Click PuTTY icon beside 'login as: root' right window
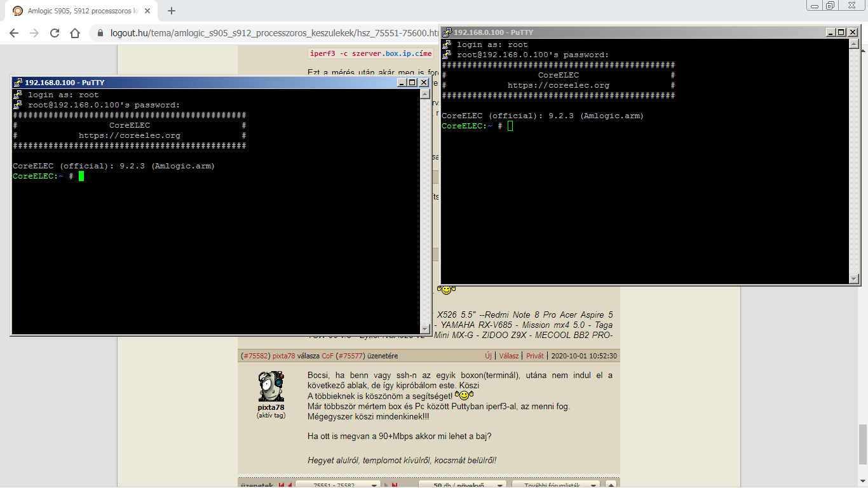 click(447, 44)
